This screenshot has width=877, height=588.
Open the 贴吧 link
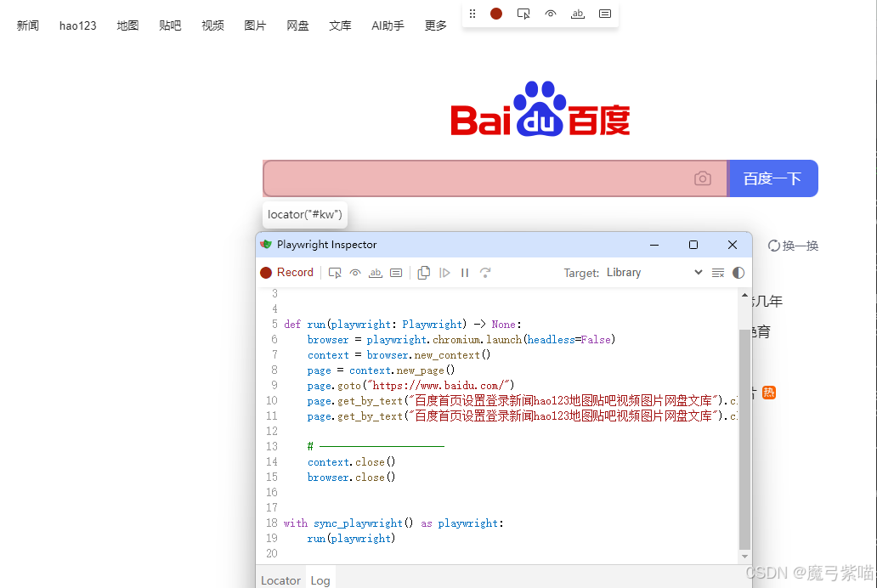pyautogui.click(x=170, y=25)
